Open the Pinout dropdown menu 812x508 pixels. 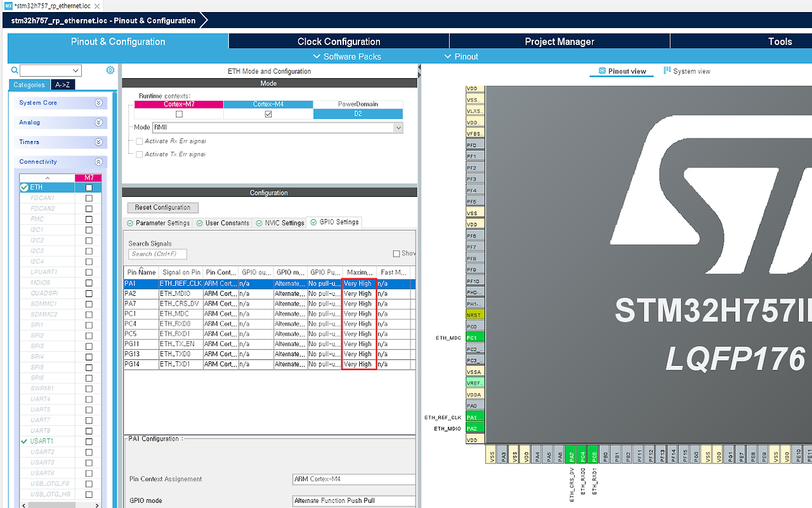(462, 57)
